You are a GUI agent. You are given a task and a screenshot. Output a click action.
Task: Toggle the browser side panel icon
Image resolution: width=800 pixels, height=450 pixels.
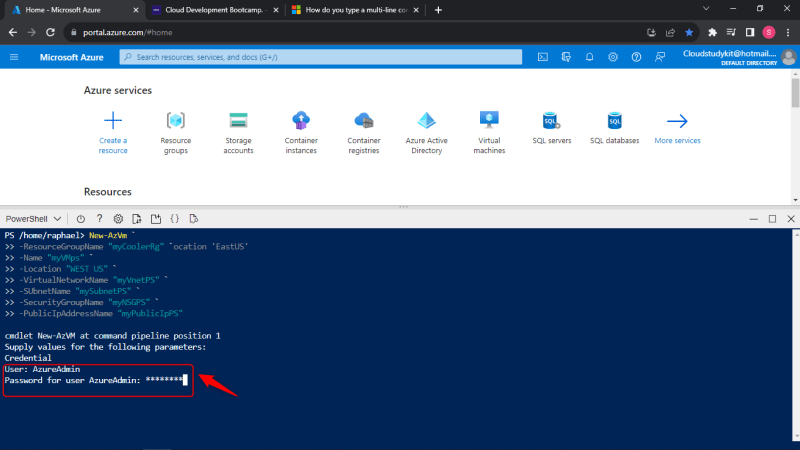tap(750, 32)
